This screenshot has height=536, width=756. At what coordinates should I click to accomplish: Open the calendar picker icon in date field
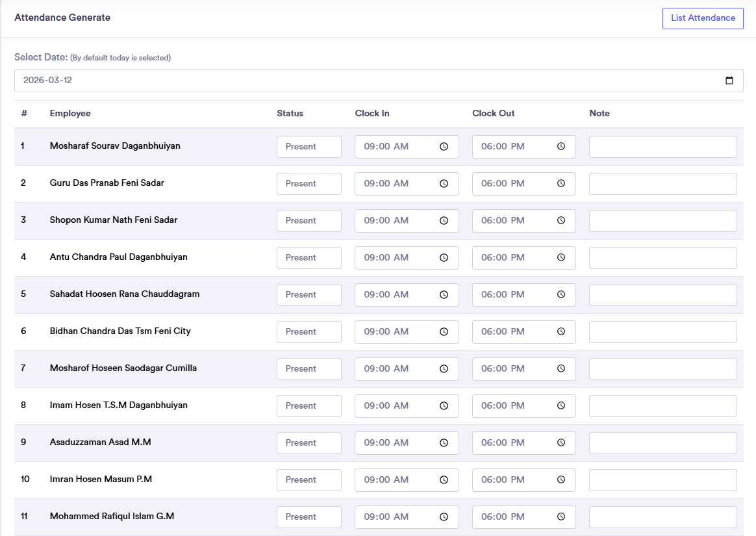click(x=729, y=81)
